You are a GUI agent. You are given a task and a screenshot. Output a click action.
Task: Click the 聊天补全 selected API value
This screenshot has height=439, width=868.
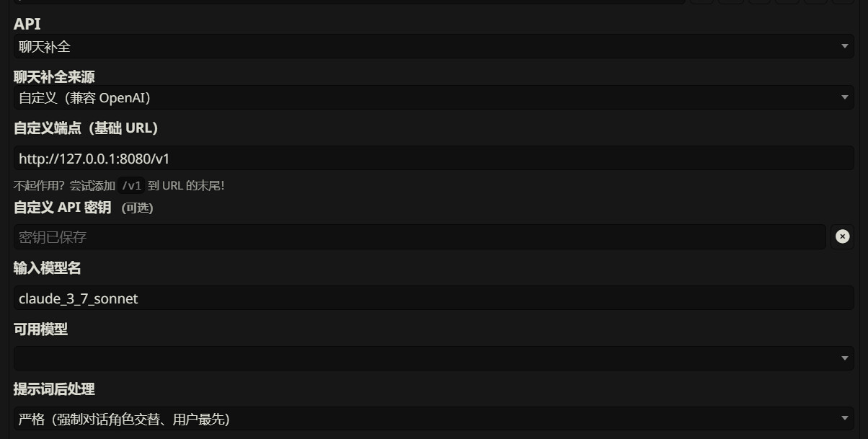coord(45,47)
